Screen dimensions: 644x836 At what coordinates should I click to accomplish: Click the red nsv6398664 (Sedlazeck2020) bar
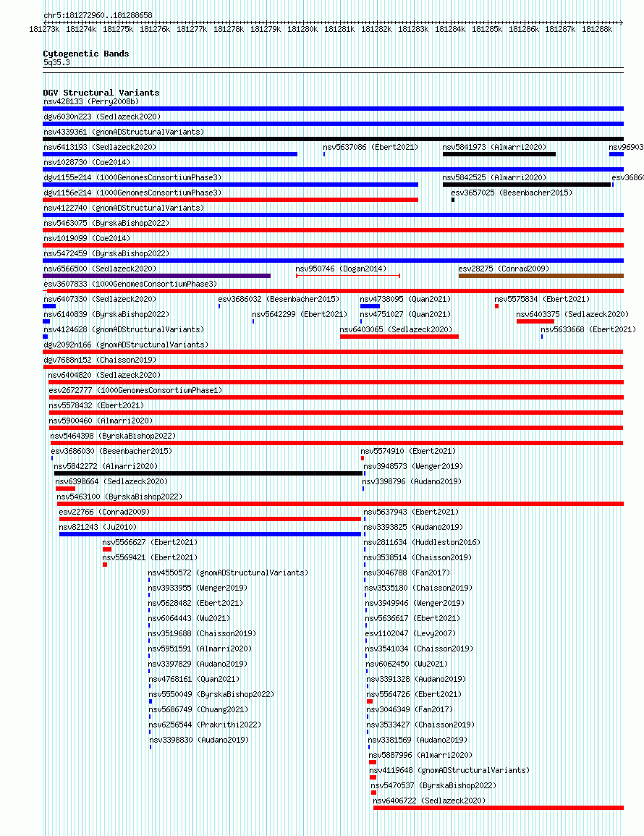pos(65,489)
